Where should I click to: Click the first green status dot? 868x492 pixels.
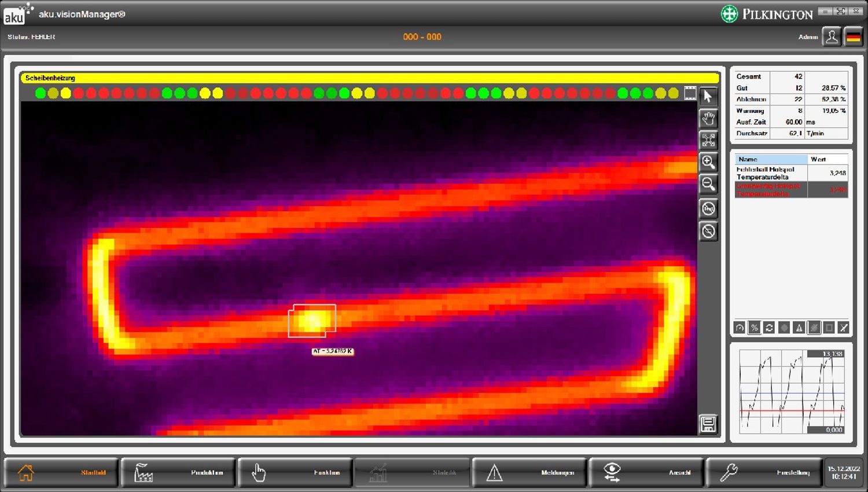pyautogui.click(x=40, y=93)
